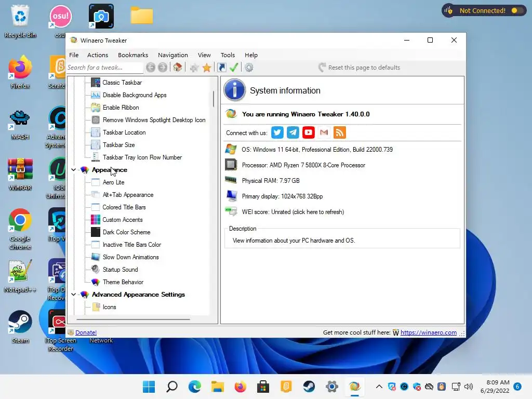The image size is (532, 399).
Task: Open the Bookmarks menu
Action: [133, 55]
